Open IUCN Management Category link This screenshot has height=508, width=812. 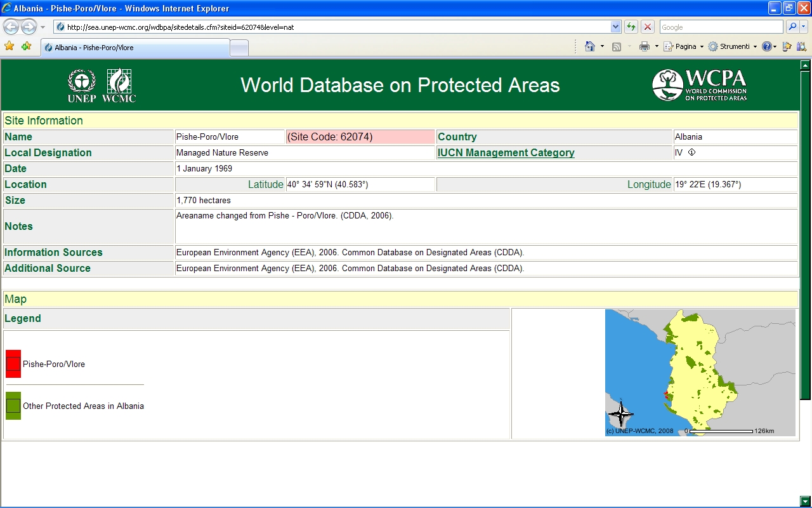coord(506,153)
